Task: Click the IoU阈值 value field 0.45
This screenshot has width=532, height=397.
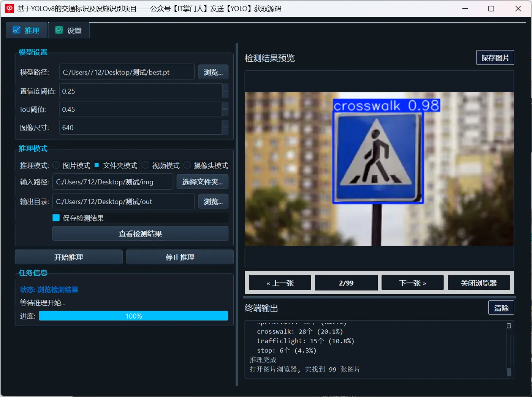Action: click(141, 110)
